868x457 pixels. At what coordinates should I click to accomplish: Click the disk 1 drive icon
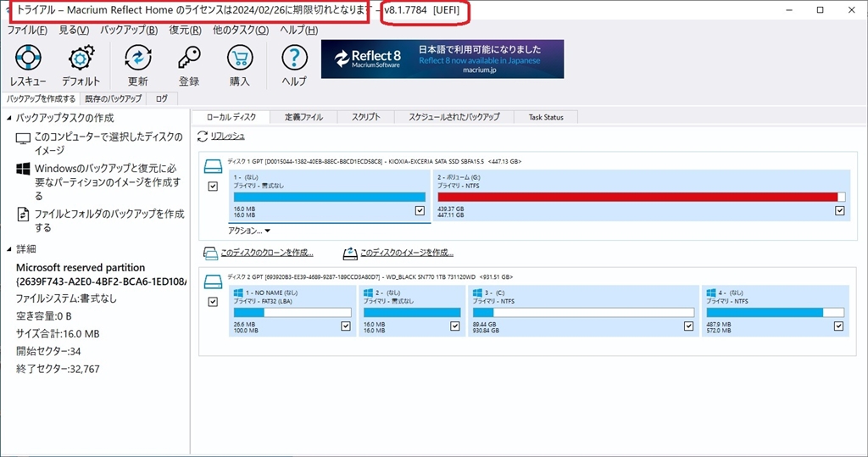tap(213, 165)
